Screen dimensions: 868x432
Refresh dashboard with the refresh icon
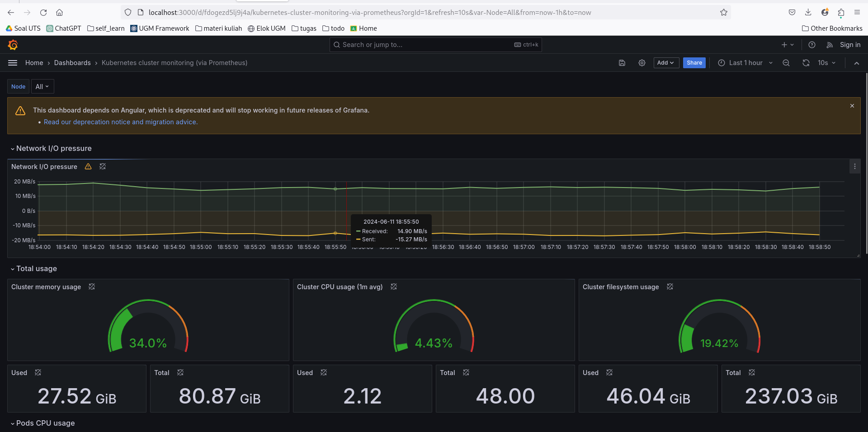pyautogui.click(x=806, y=63)
